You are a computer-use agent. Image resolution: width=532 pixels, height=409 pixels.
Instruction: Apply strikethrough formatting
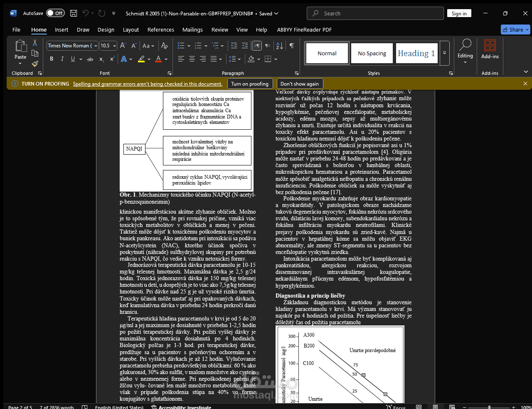[90, 59]
